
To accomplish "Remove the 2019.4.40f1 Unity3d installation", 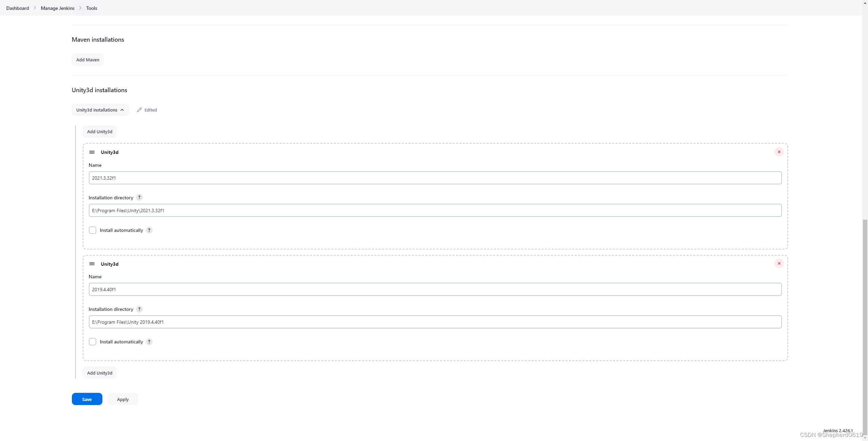I will (x=779, y=263).
